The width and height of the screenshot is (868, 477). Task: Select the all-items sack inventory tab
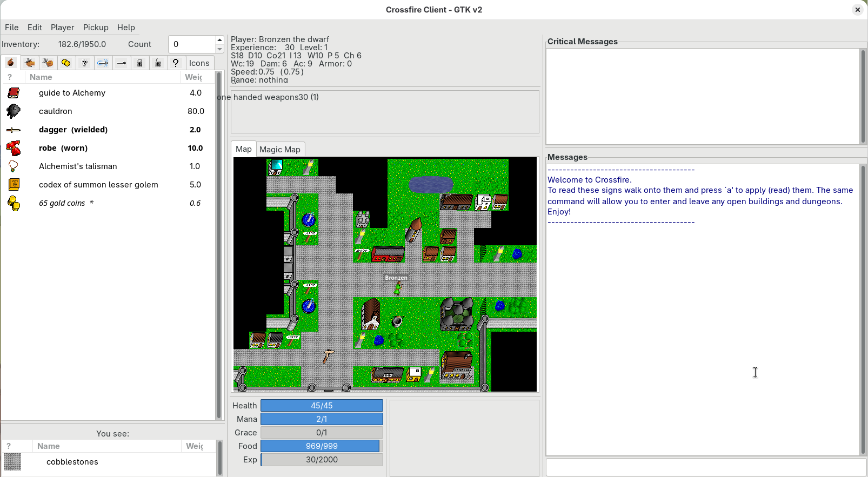pyautogui.click(x=11, y=63)
